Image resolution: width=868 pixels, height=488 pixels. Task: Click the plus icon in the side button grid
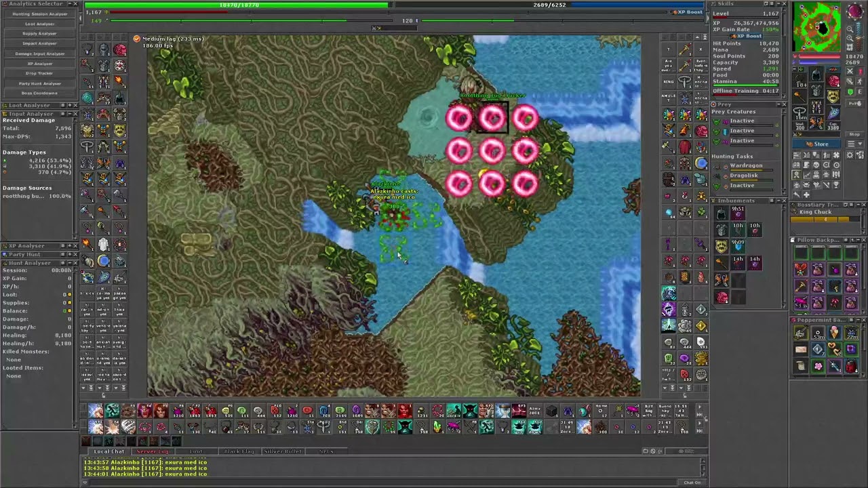tap(806, 195)
